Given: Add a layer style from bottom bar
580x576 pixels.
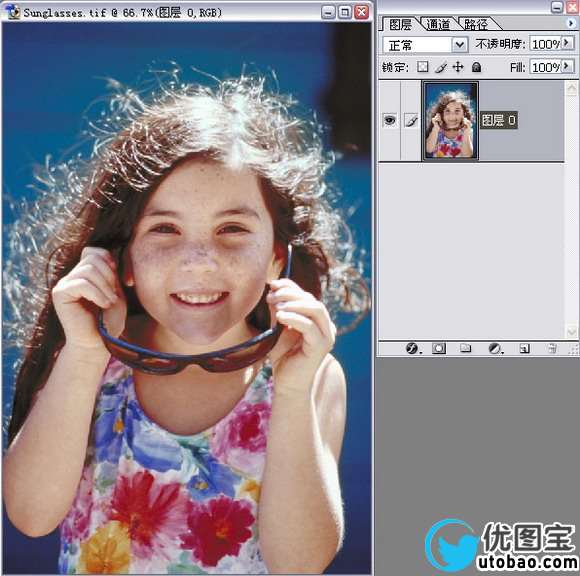Looking at the screenshot, I should [412, 348].
